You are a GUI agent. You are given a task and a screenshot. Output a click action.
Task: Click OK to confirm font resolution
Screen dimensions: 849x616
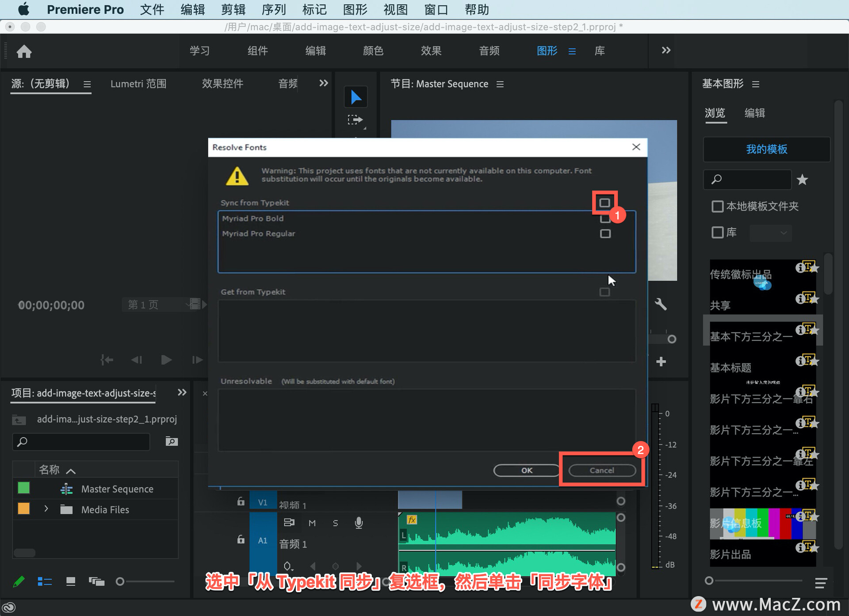tap(527, 470)
